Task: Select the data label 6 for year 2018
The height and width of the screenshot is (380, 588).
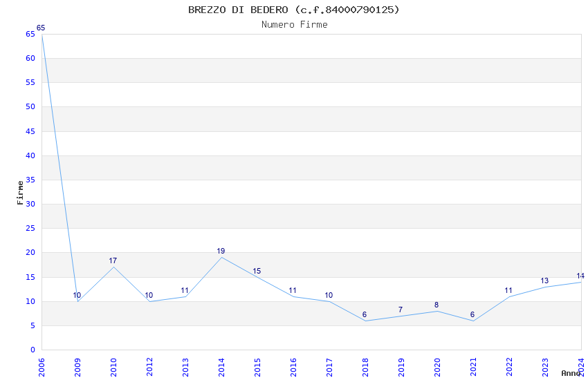Action: [365, 315]
